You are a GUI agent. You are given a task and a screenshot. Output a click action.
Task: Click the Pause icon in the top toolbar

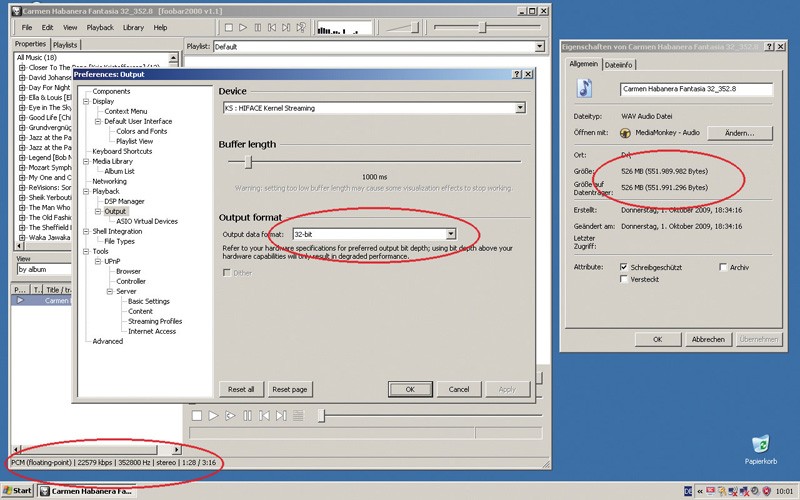(x=258, y=28)
